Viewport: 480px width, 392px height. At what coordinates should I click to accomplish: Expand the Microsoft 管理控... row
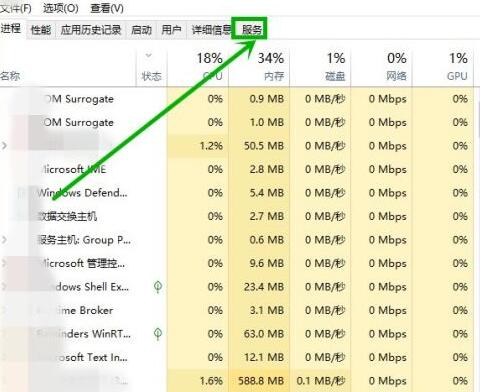pos(4,263)
